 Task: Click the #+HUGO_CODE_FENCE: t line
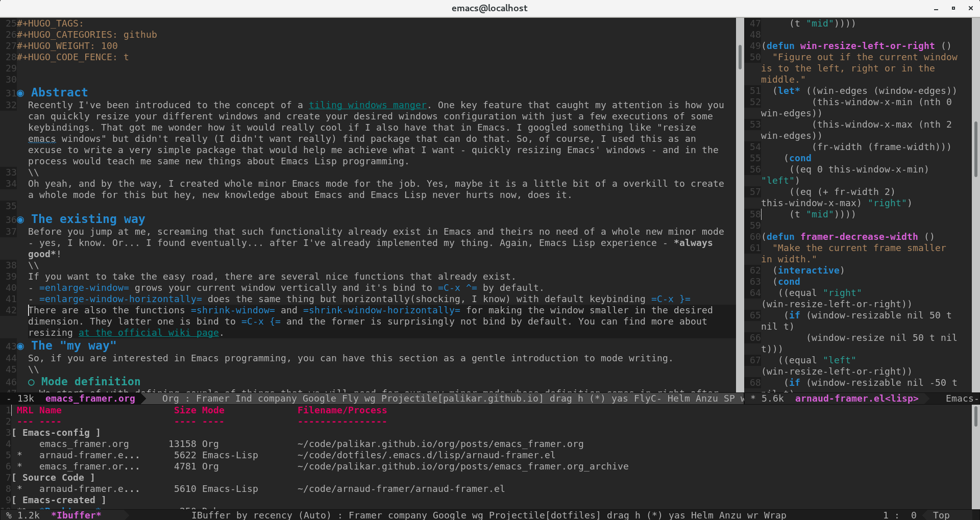73,57
